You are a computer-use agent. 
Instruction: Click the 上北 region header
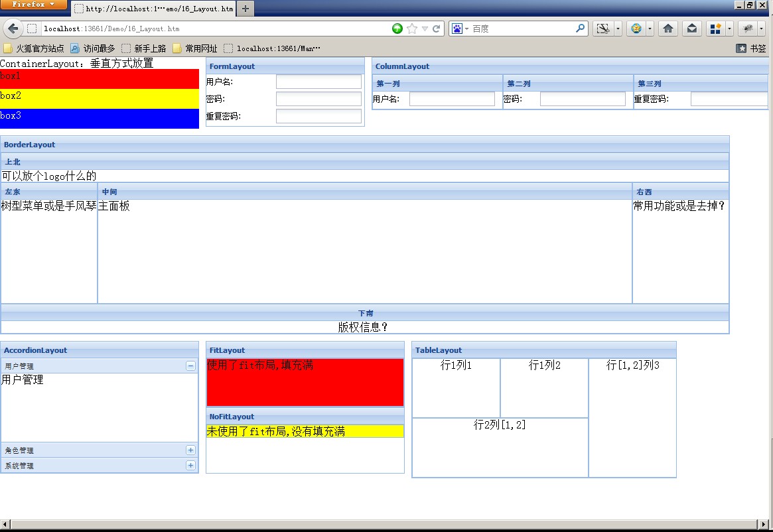pyautogui.click(x=365, y=162)
